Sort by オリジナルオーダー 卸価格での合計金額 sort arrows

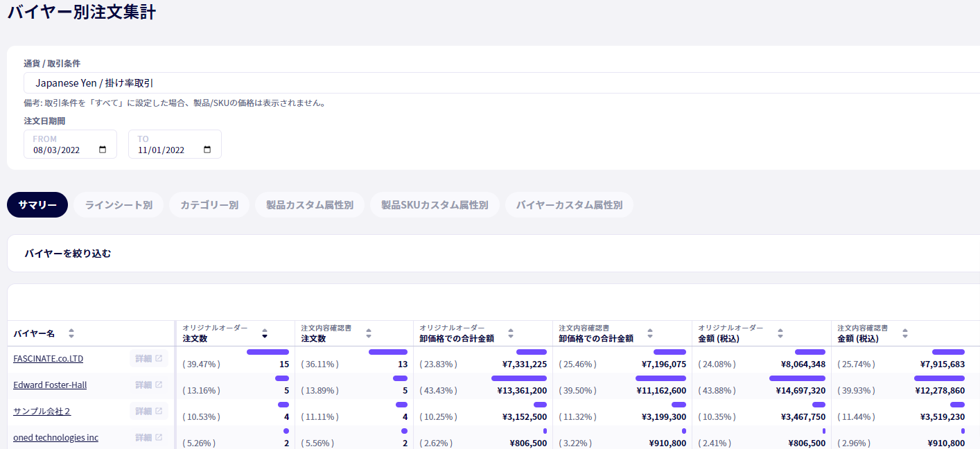tap(511, 333)
